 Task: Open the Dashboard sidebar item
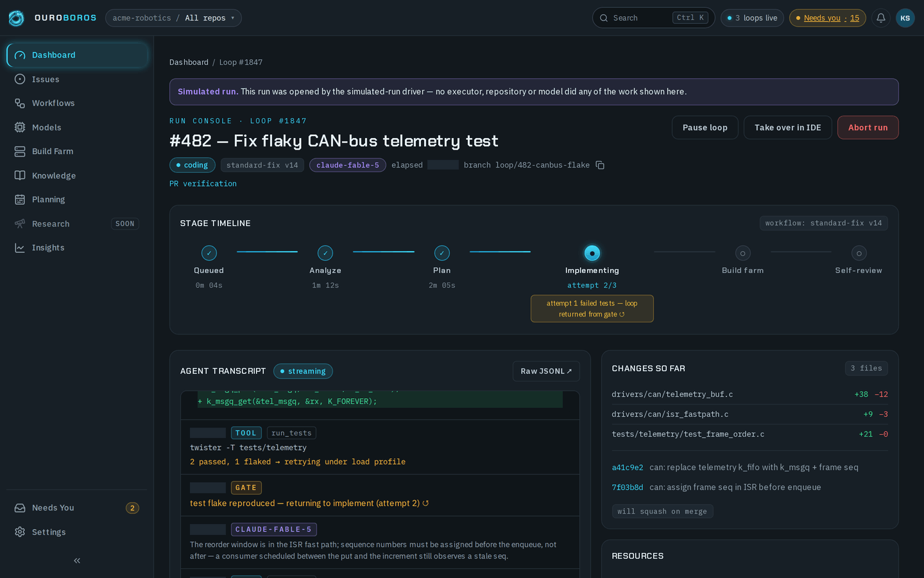coord(77,55)
